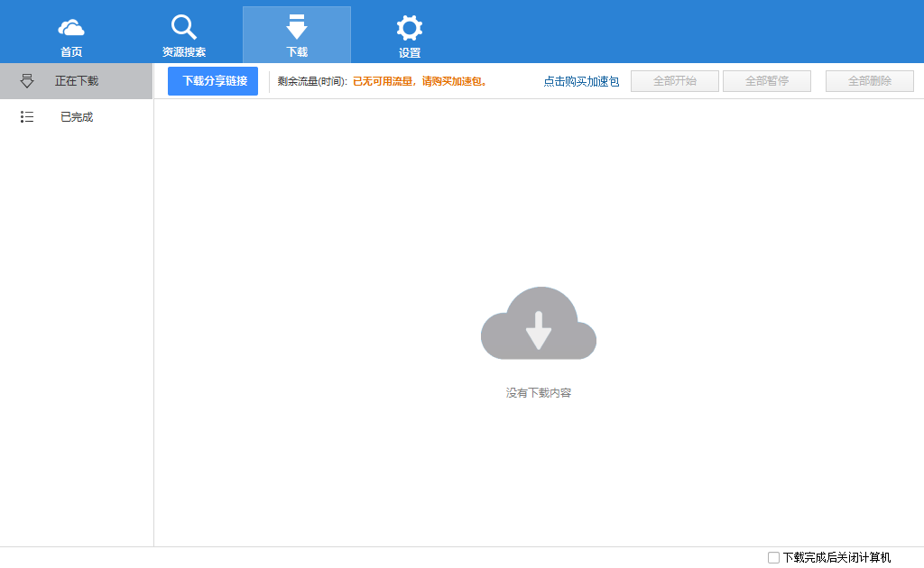
Task: Click the 没有下载内容 empty area
Action: (x=539, y=392)
